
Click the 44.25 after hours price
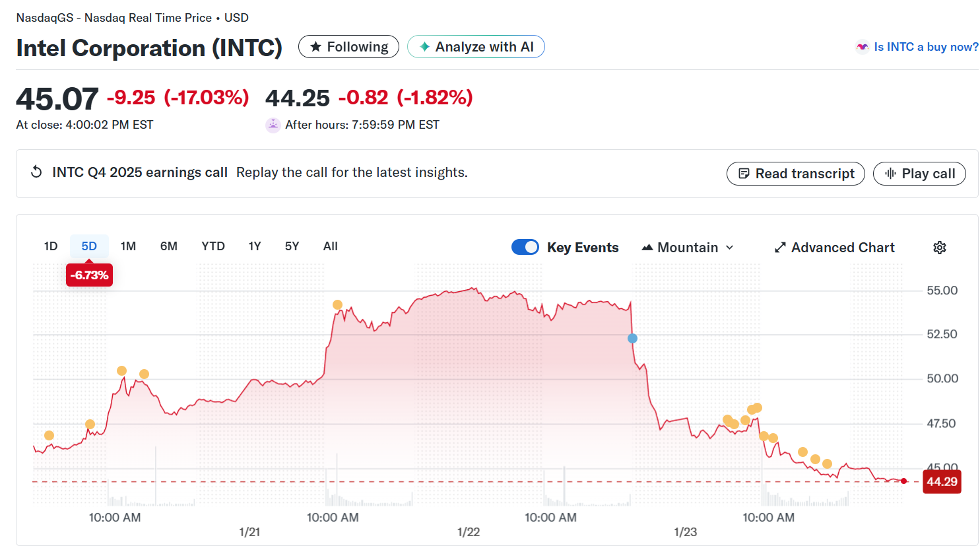pyautogui.click(x=298, y=98)
